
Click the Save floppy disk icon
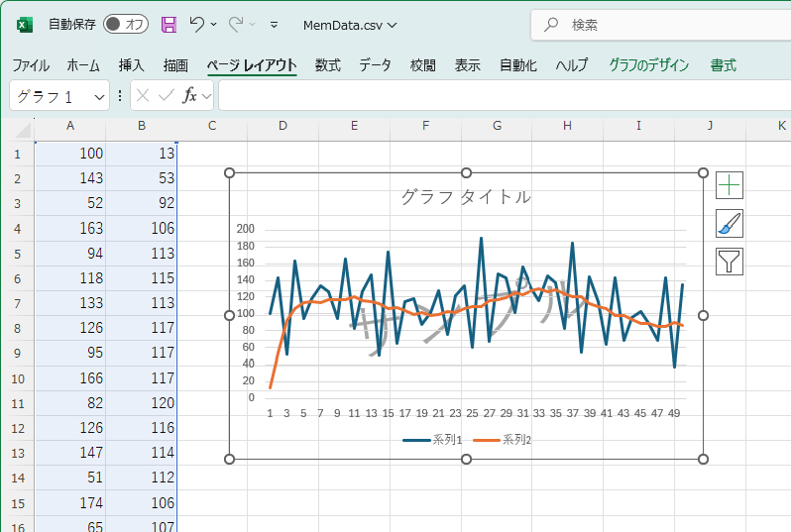(169, 24)
